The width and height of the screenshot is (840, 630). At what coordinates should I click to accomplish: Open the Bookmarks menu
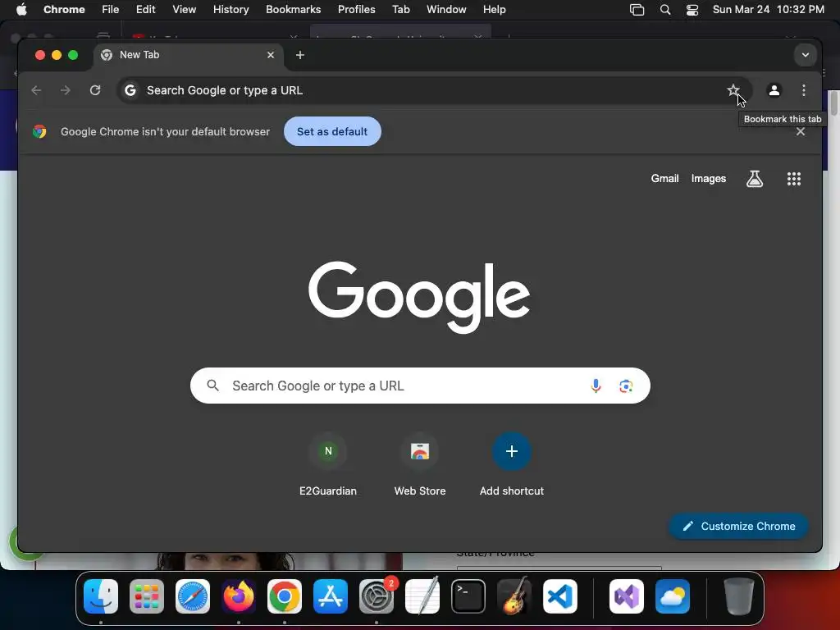pos(293,9)
